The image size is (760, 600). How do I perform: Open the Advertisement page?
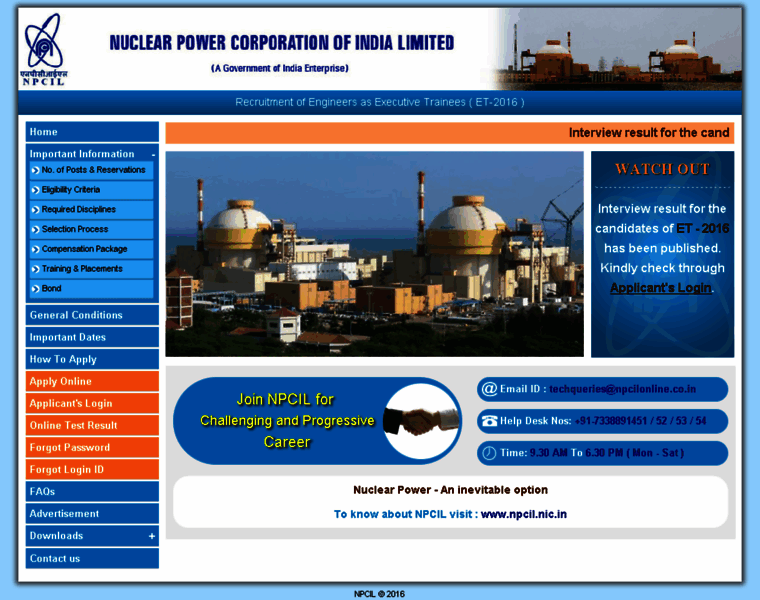coord(92,514)
